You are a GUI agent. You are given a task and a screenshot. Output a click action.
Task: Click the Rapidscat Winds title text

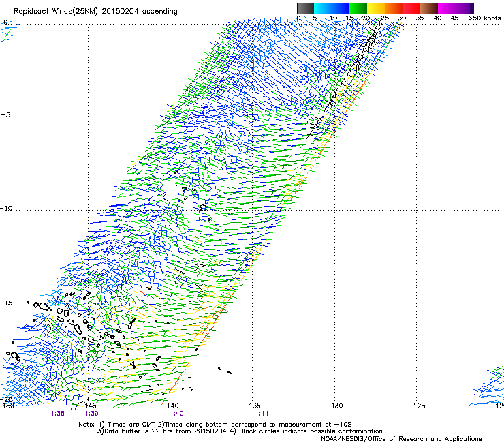[95, 12]
